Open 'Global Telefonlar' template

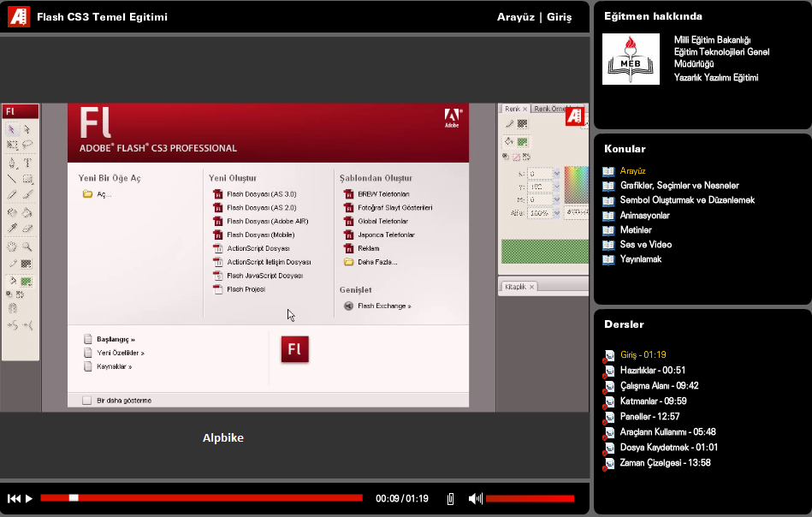pyautogui.click(x=376, y=221)
